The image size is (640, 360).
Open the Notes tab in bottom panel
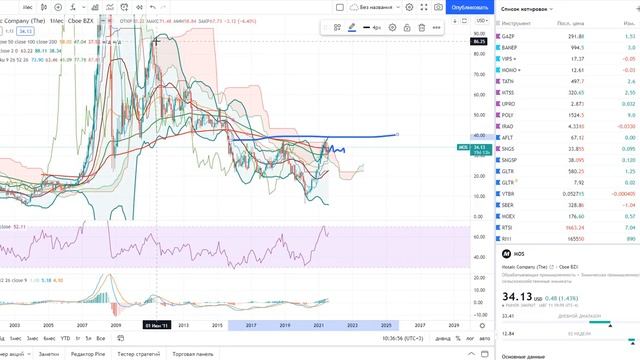click(49, 354)
